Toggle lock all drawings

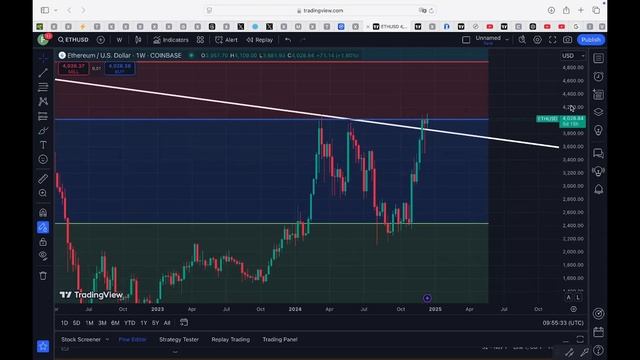tap(43, 242)
